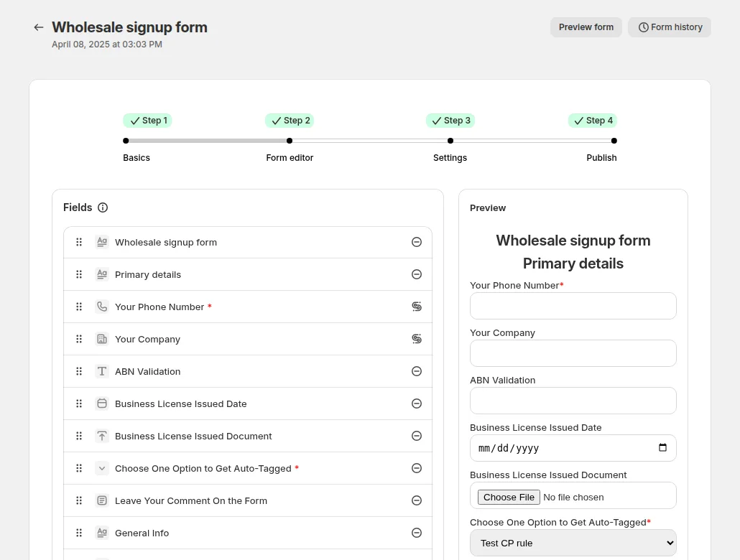Screen dimensions: 740x560
Task: Click the text type icon of ABN Validation
Action: (x=102, y=371)
